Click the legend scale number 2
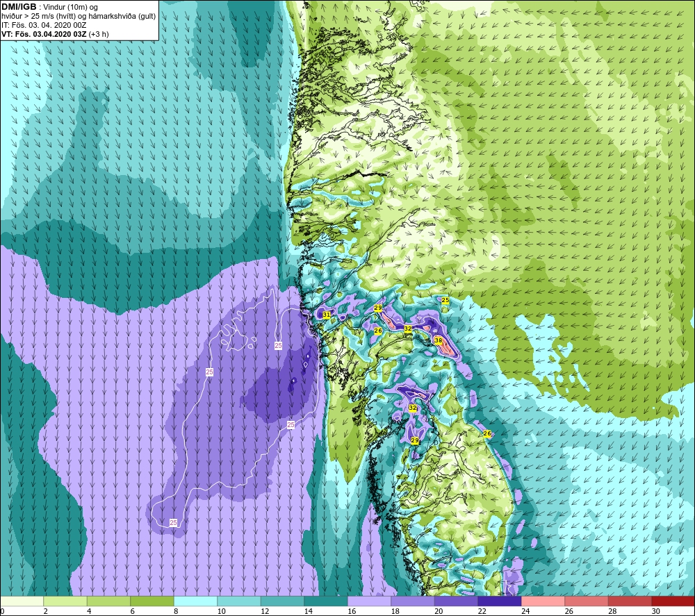 [x=45, y=611]
